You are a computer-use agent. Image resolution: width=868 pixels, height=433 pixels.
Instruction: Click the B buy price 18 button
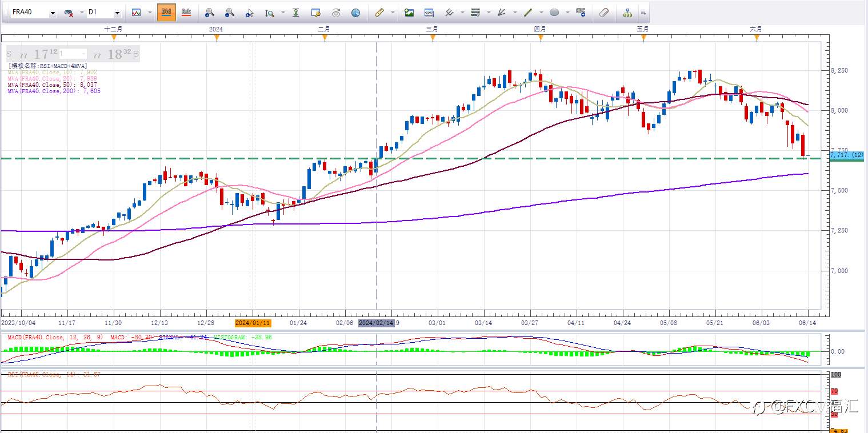[x=114, y=55]
